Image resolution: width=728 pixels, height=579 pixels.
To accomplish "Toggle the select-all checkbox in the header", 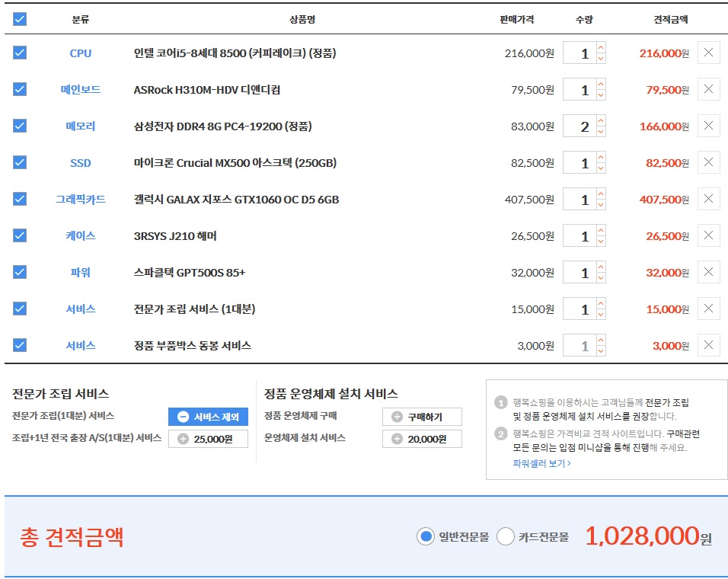I will [20, 19].
